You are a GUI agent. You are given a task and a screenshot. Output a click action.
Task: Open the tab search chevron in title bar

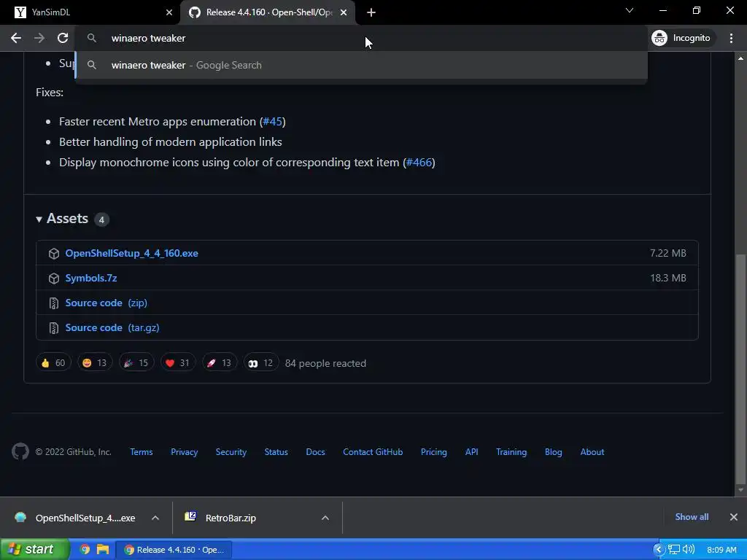[x=630, y=10]
